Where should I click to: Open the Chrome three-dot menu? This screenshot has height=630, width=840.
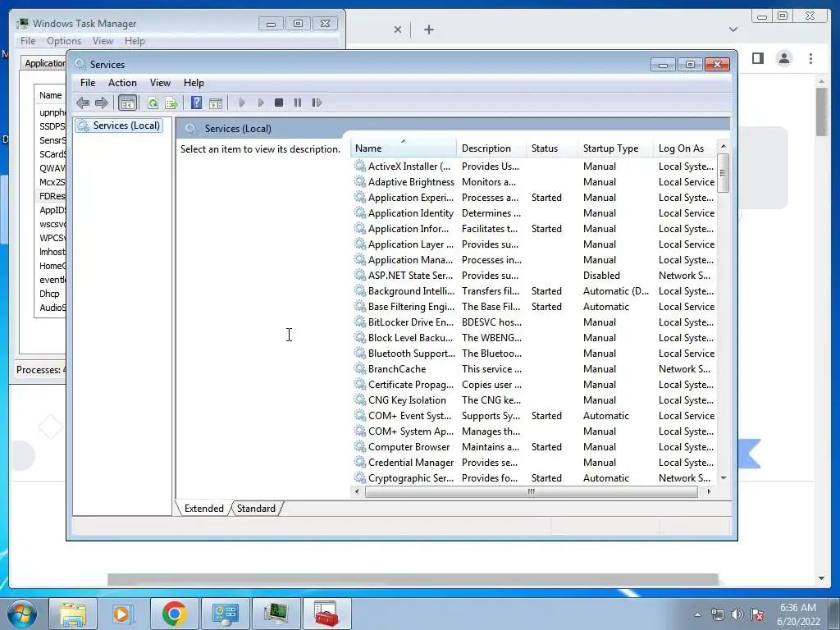click(811, 58)
